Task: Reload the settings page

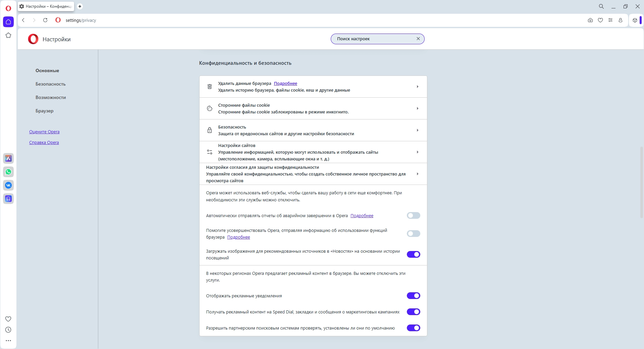Action: click(x=45, y=20)
